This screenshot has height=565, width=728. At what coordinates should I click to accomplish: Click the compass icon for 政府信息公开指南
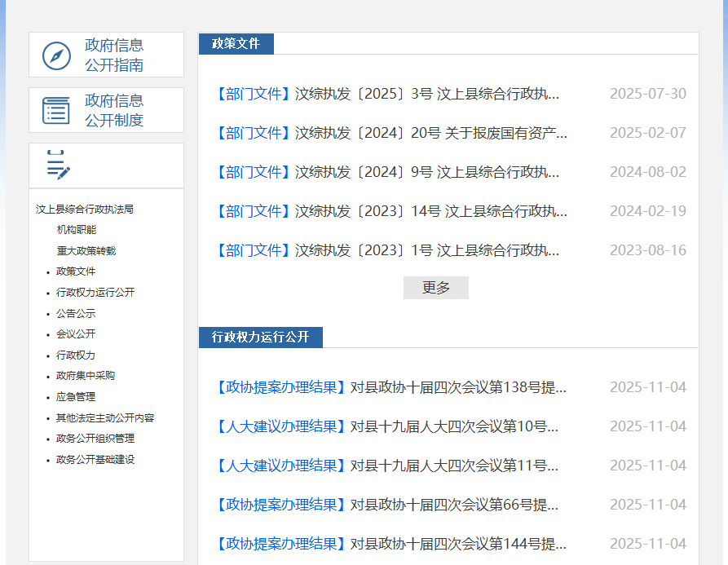[56, 55]
